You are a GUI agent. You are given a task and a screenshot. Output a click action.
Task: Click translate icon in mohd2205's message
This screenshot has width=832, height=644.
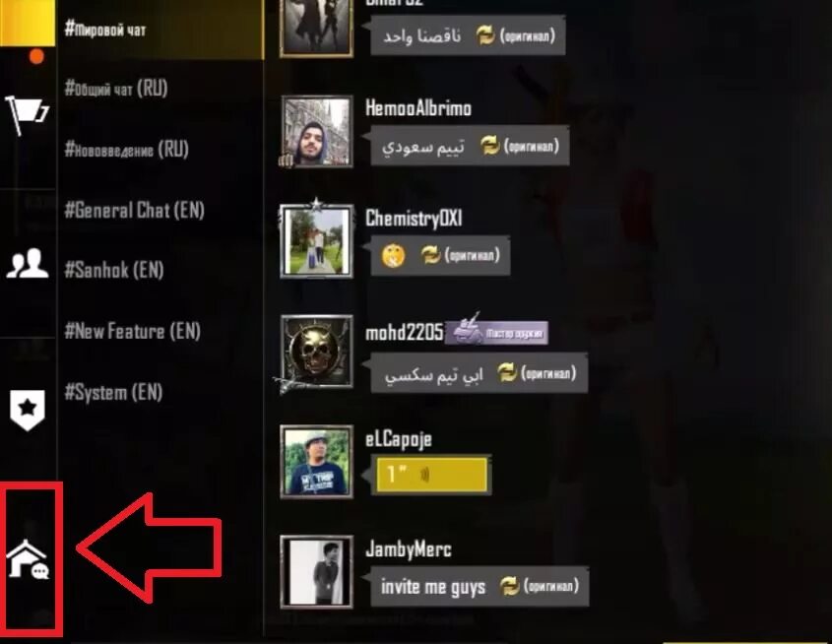click(507, 373)
